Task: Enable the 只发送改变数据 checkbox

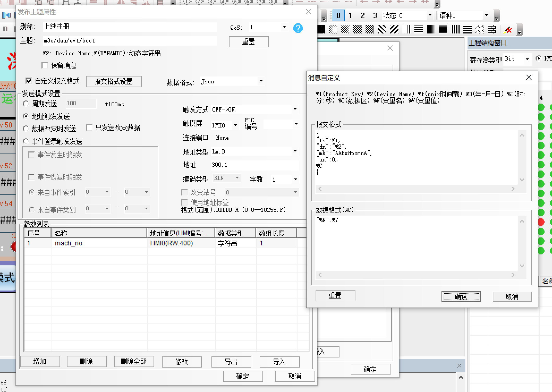Action: pyautogui.click(x=89, y=128)
